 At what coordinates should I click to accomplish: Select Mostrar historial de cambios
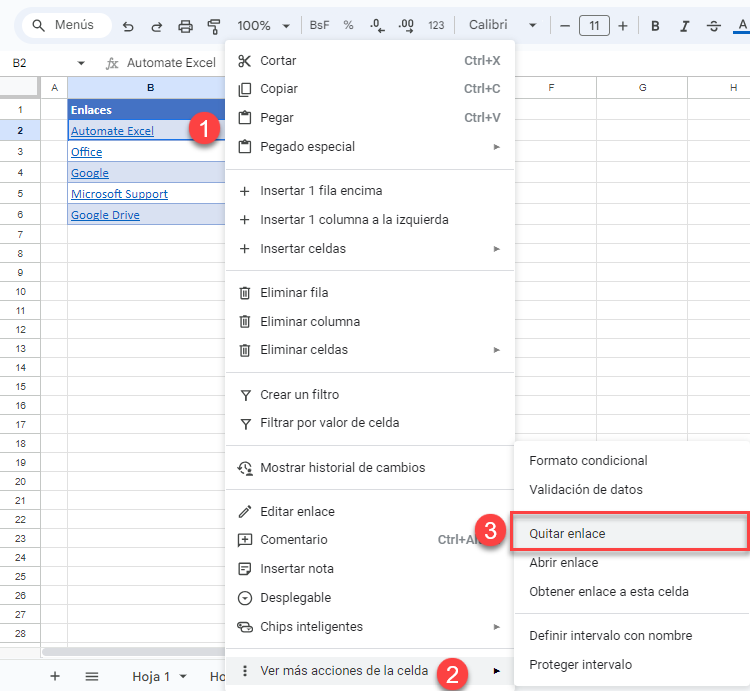[370, 468]
